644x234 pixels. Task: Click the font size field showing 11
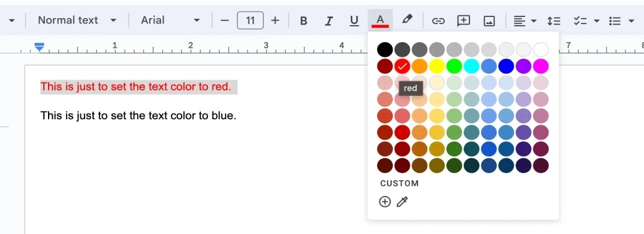click(250, 21)
